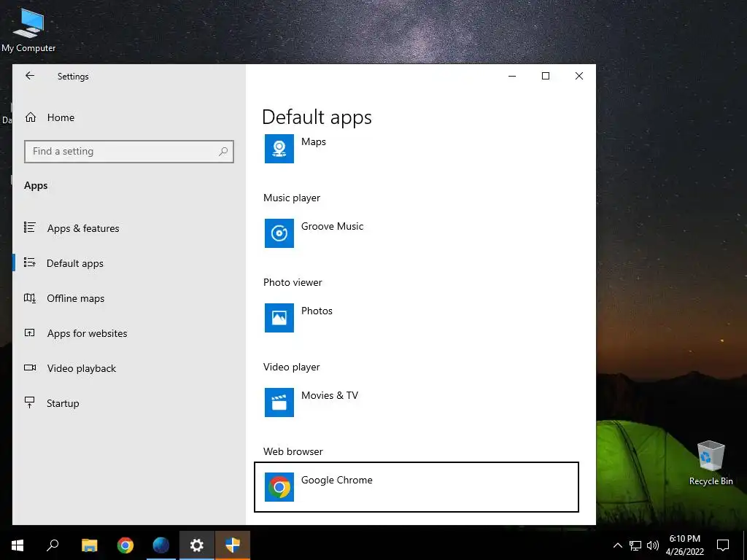Open Apps & features section
Screen dimensions: 747x560
83,228
